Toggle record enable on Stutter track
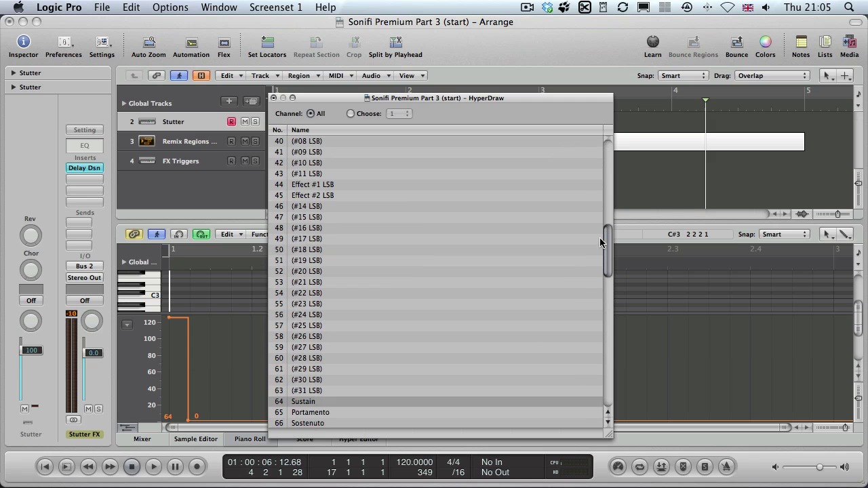 point(231,122)
